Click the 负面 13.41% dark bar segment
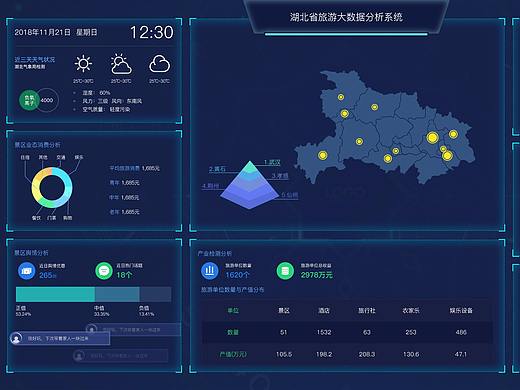This screenshot has height=390, width=520. coord(155,295)
